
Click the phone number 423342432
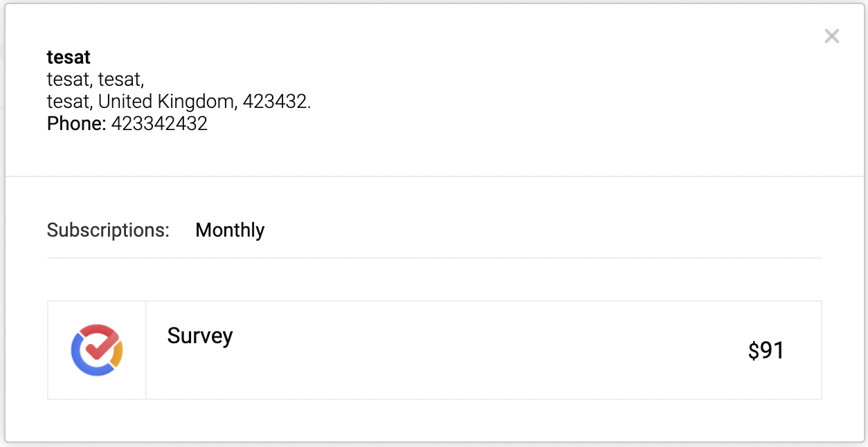[159, 124]
